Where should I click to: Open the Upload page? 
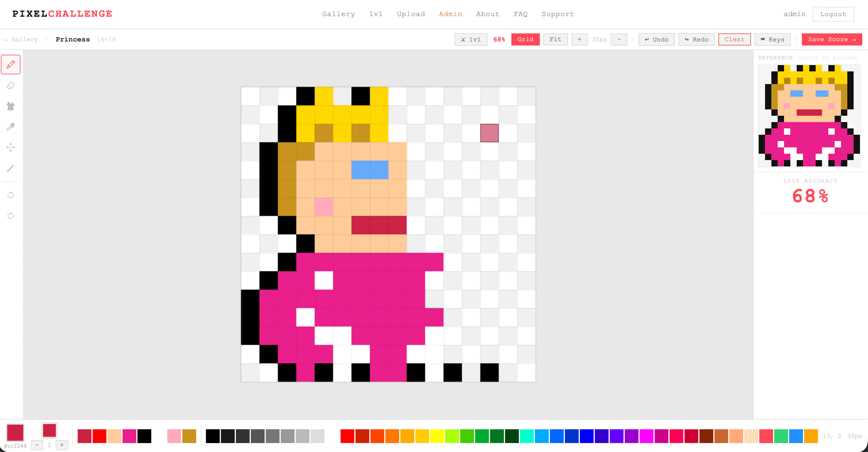(411, 14)
